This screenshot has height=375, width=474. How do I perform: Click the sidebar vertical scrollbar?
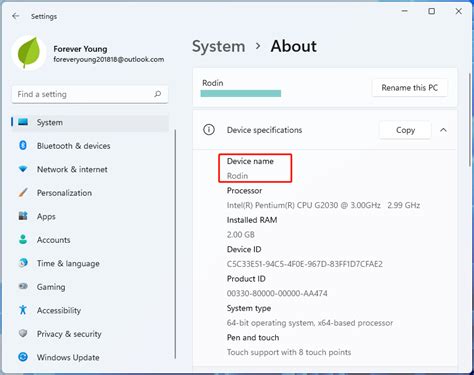pyautogui.click(x=175, y=244)
